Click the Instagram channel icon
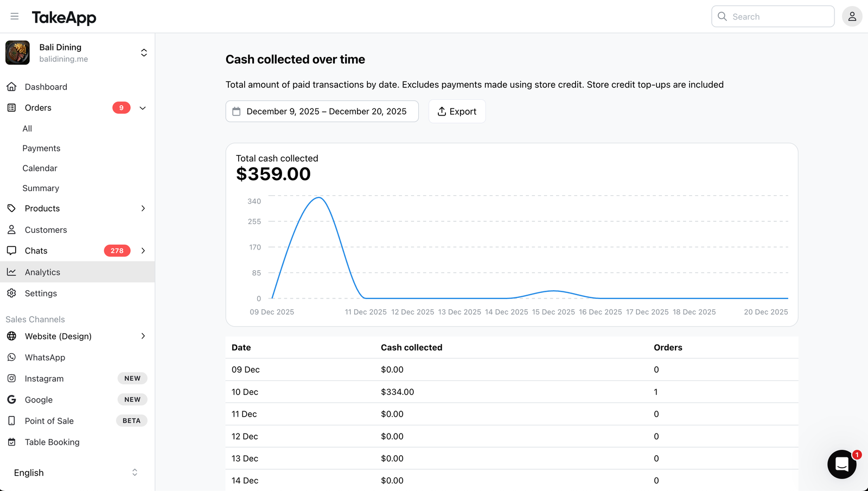Viewport: 868px width, 491px height. 11,378
